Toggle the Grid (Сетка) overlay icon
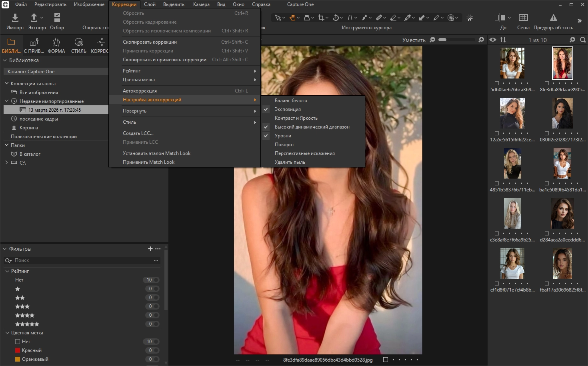 tap(523, 18)
